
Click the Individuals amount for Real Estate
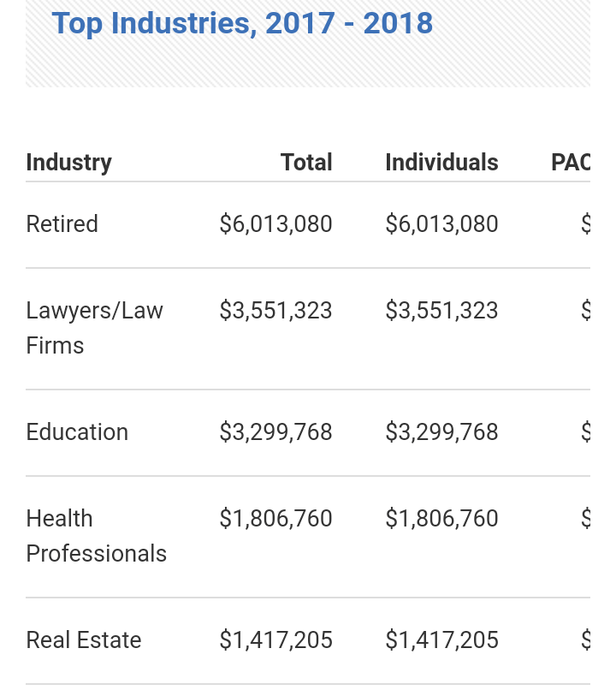click(x=441, y=640)
